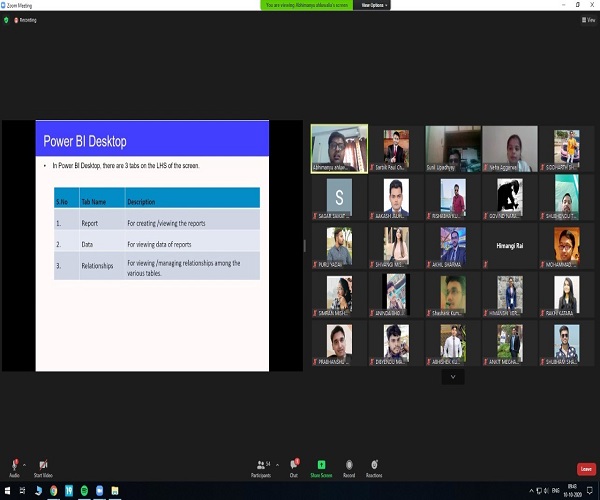This screenshot has height=500, width=600.
Task: Show hidden system tray icons
Action: point(532,491)
